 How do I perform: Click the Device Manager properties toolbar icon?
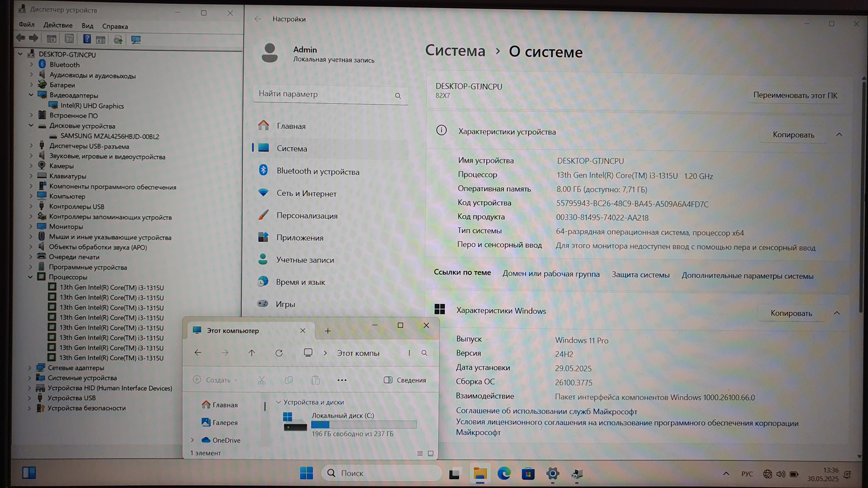tap(69, 39)
